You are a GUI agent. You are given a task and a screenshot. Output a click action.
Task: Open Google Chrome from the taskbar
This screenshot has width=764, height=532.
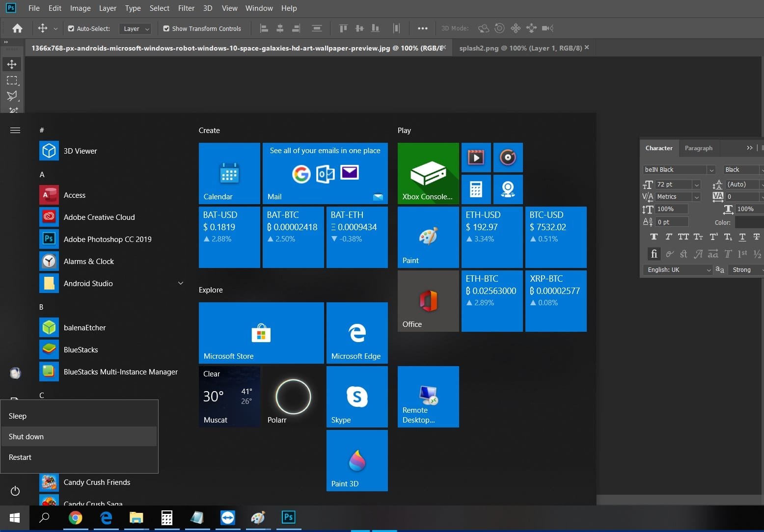point(75,517)
